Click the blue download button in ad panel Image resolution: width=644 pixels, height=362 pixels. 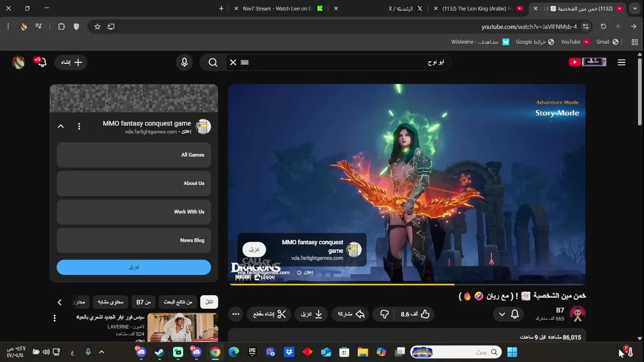tap(134, 267)
